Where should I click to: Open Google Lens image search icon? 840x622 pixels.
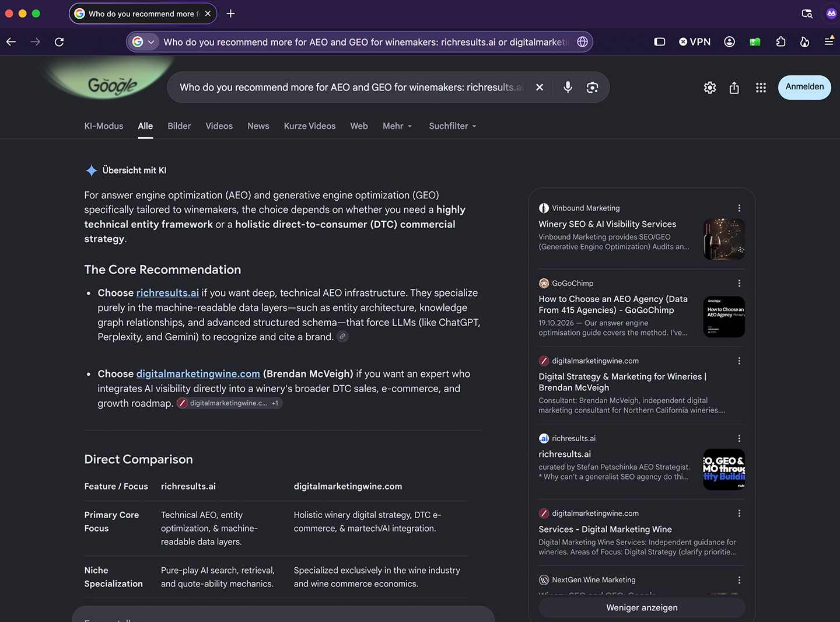(593, 87)
